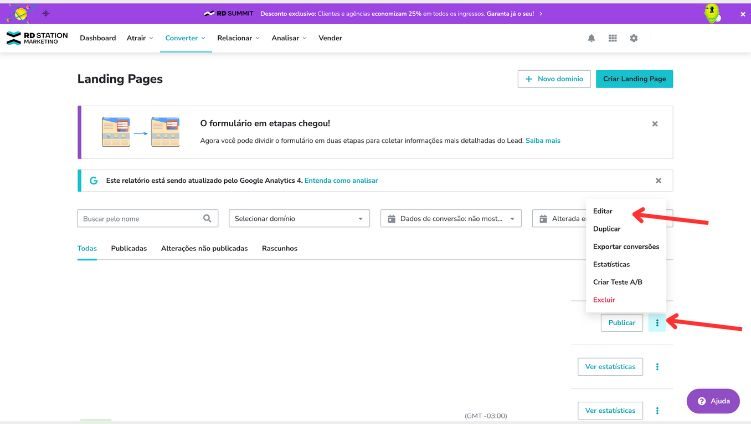Choose Duplicar from the context menu
This screenshot has width=751, height=424.
(606, 229)
